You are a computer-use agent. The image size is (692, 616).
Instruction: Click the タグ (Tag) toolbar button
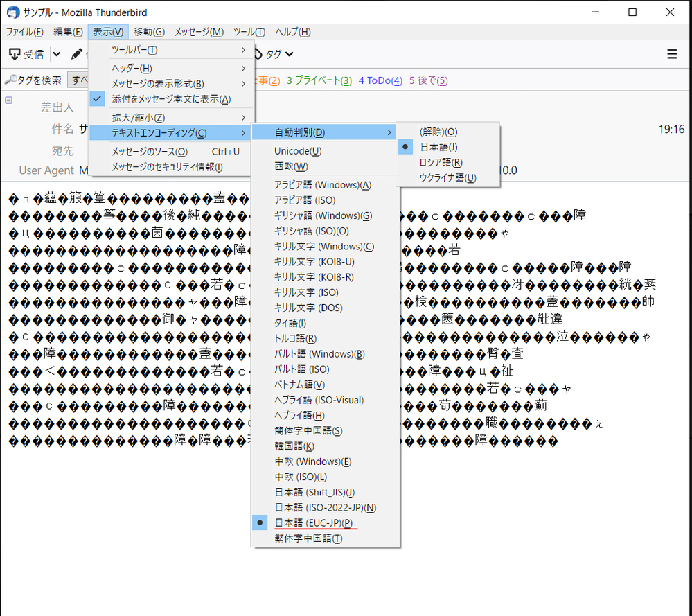tap(273, 54)
